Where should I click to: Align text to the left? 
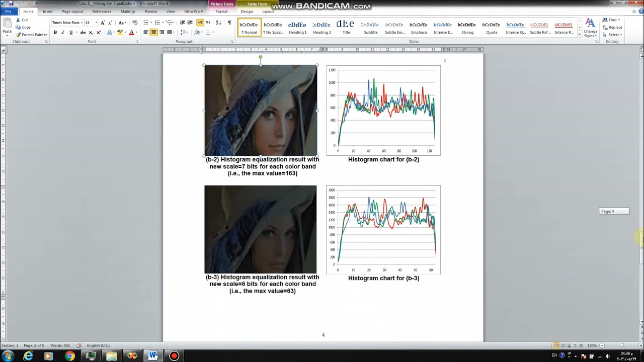[146, 32]
